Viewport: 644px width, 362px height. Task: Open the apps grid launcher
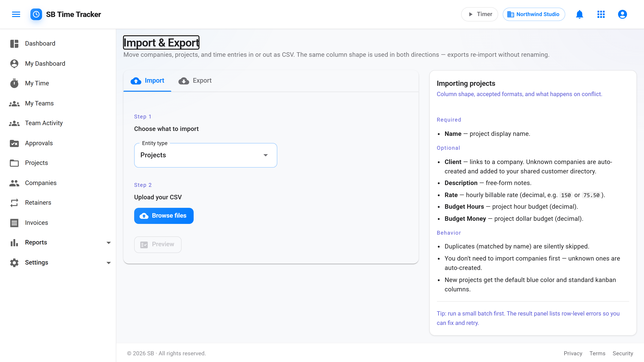pyautogui.click(x=601, y=14)
